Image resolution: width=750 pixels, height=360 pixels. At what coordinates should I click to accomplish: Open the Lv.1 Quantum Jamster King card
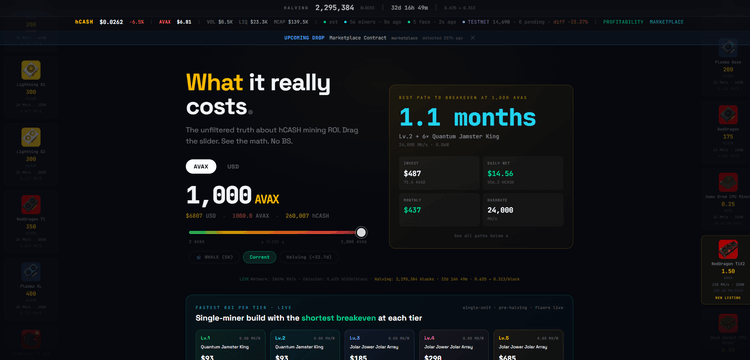pyautogui.click(x=231, y=345)
